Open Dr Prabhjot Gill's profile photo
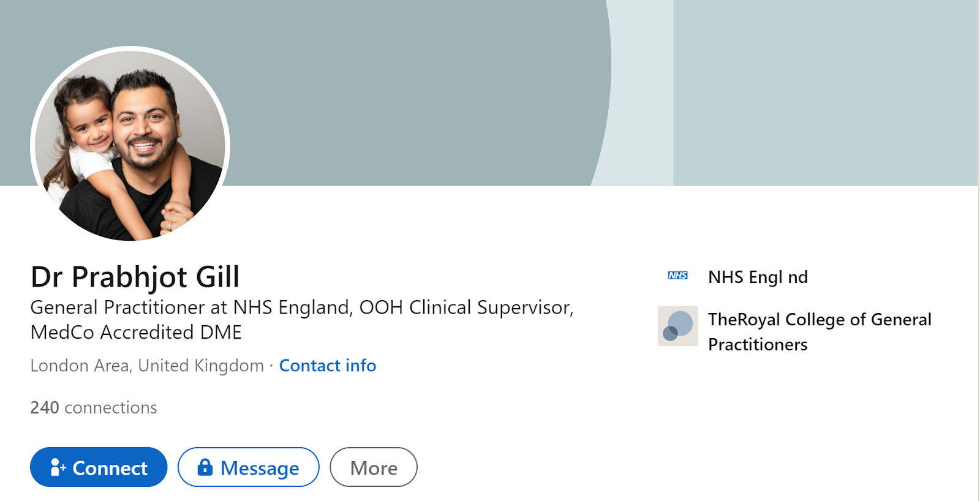The image size is (980, 501). coord(130,145)
